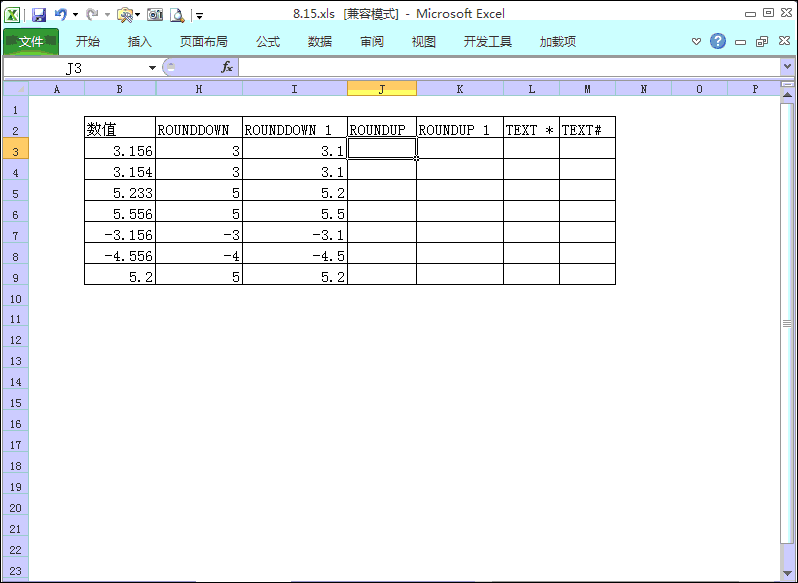
Task: Open the tools icon dropdown arrow
Action: pyautogui.click(x=138, y=15)
